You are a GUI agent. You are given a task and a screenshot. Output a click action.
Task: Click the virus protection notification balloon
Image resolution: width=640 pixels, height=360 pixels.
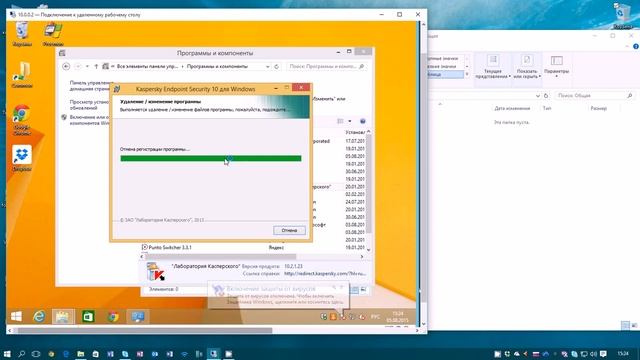click(278, 295)
